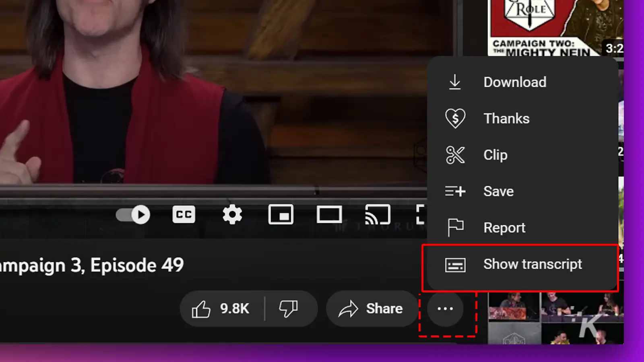Image resolution: width=644 pixels, height=362 pixels.
Task: Select Save to playlist option
Action: coord(522,191)
